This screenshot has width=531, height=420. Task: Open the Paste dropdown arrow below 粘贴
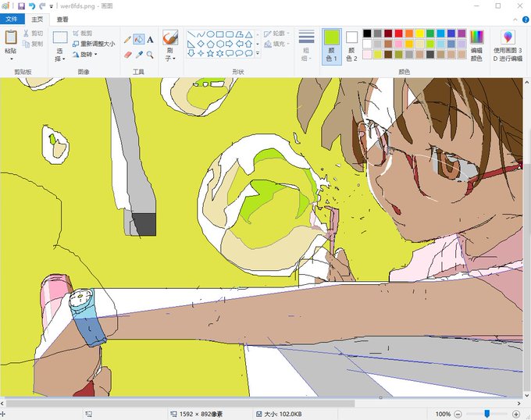point(11,59)
